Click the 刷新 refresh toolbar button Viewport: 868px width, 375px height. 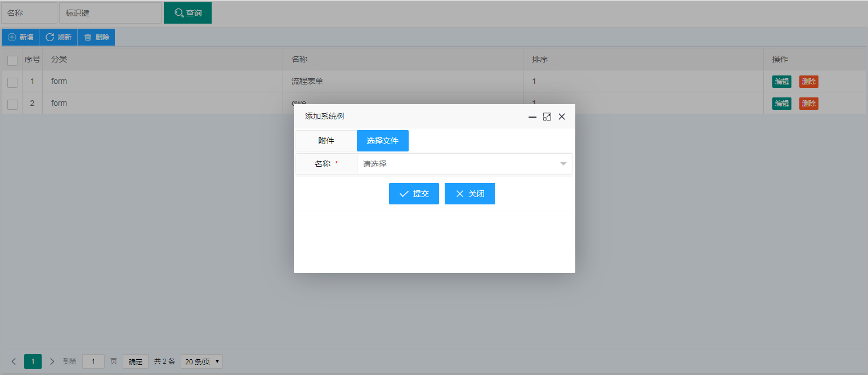58,37
